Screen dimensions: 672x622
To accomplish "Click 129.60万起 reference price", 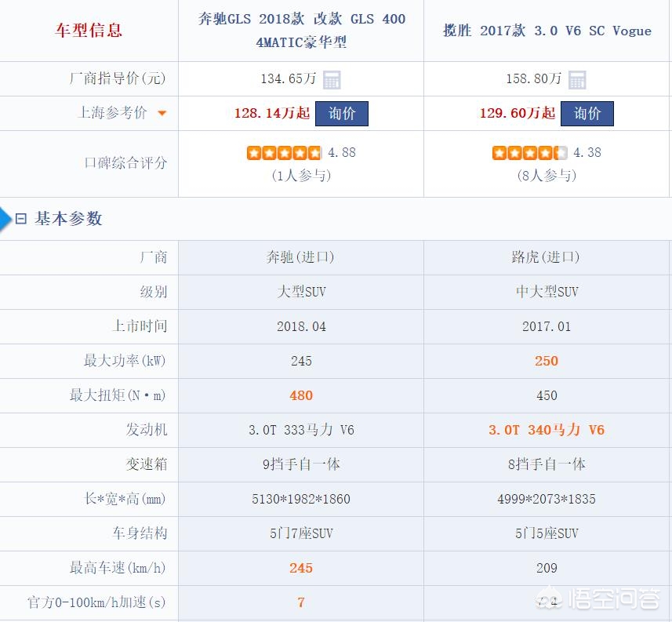I will point(518,113).
